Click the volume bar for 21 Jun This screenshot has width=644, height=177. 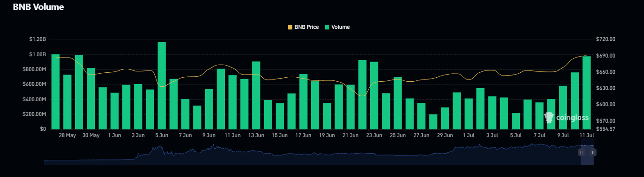coord(350,107)
